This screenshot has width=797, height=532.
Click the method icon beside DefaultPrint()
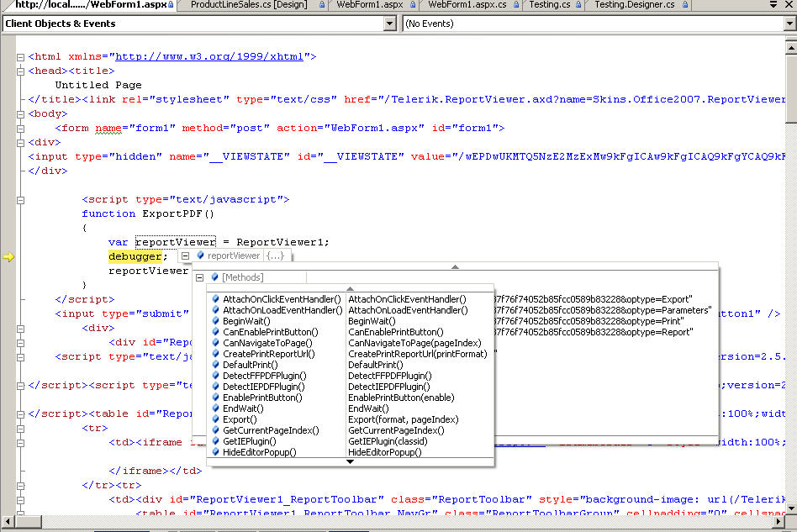click(215, 364)
